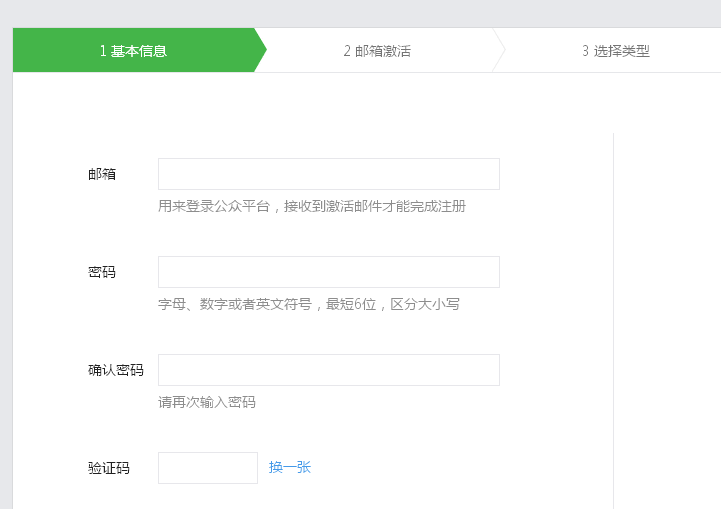Focus the 邮箱 email input field
This screenshot has height=509, width=721.
[328, 174]
